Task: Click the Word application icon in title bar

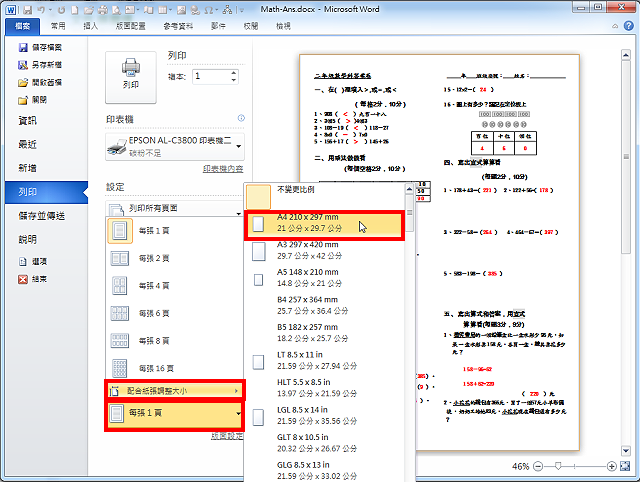Action: [11, 10]
